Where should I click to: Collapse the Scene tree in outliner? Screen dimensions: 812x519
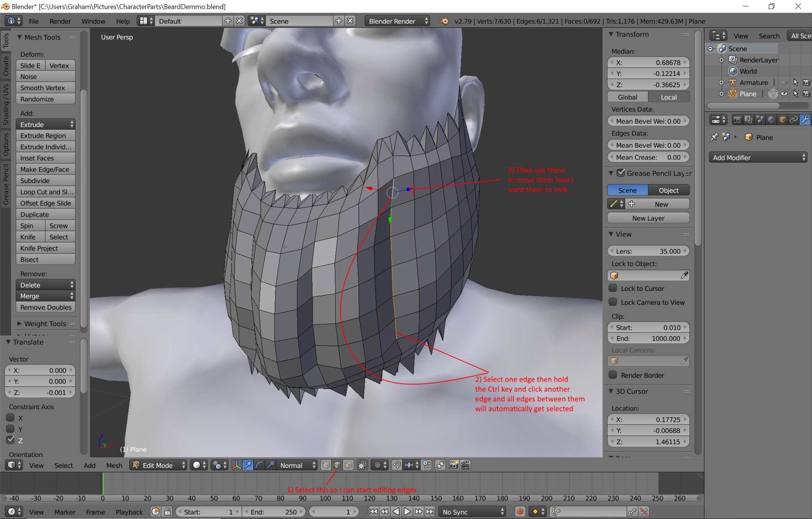[x=710, y=49]
